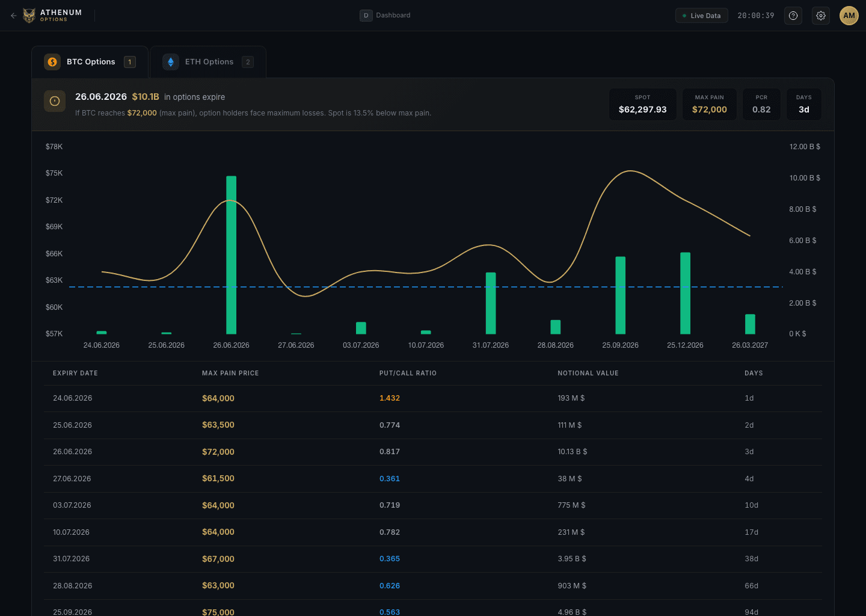This screenshot has width=866, height=616.
Task: Click the 1.432 put/call ratio
Action: tap(390, 398)
